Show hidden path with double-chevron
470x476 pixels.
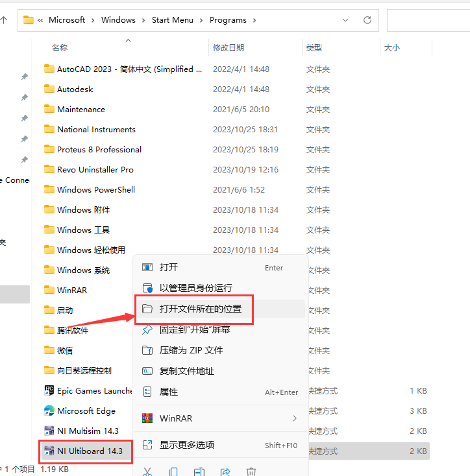[40, 20]
